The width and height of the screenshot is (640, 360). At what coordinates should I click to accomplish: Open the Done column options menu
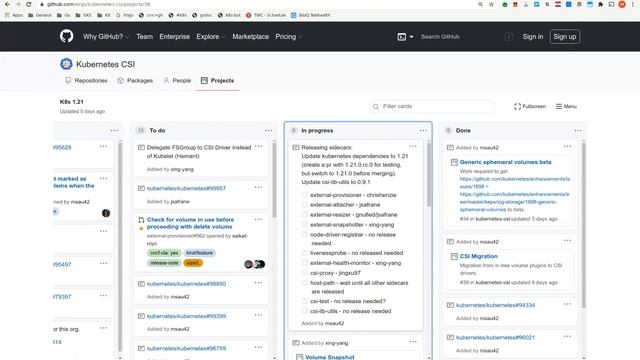click(578, 131)
